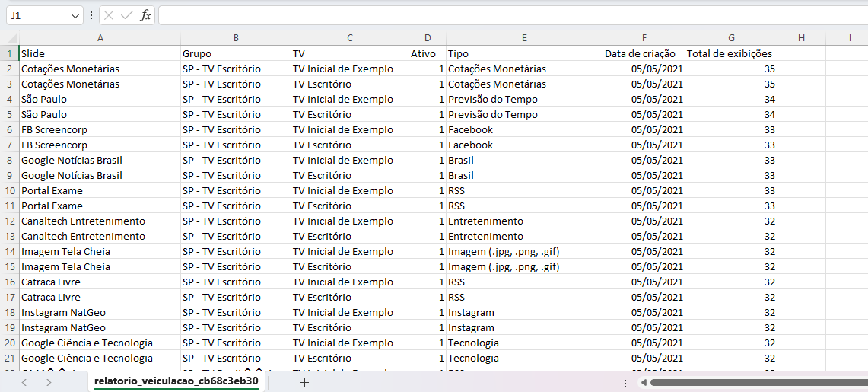Click 'Portal Exame' in cell A10
This screenshot has height=392, width=868.
[52, 191]
